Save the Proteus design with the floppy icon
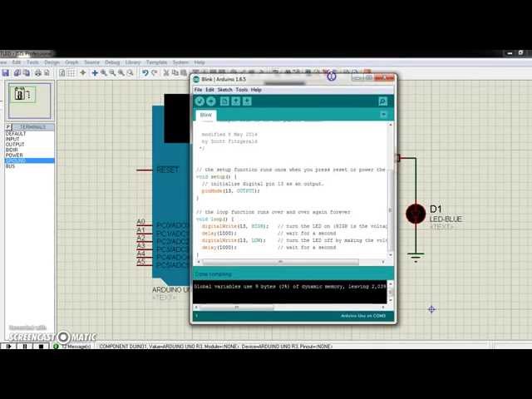The width and height of the screenshot is (532, 399). pyautogui.click(x=6, y=72)
